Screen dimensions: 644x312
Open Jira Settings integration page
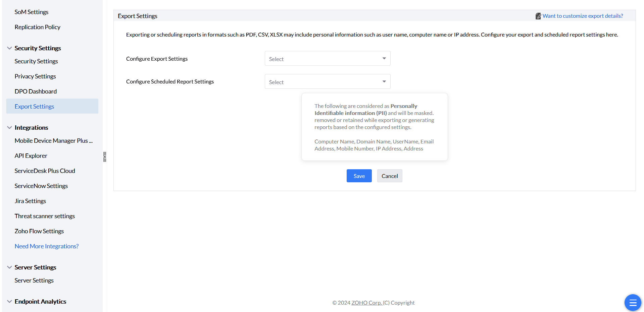[x=30, y=201]
